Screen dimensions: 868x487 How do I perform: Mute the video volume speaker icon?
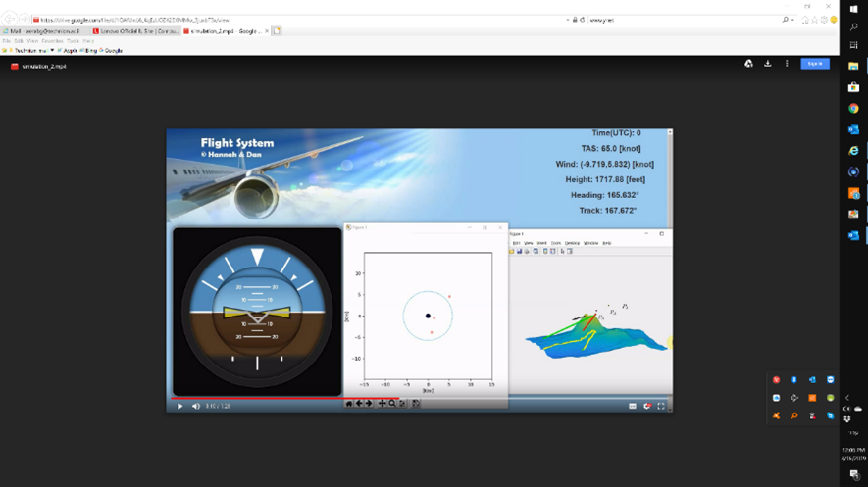pyautogui.click(x=196, y=406)
